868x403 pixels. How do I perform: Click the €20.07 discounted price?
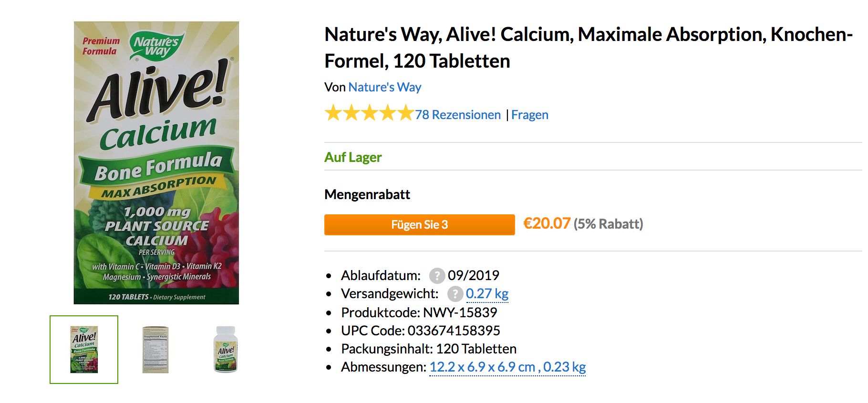(547, 223)
